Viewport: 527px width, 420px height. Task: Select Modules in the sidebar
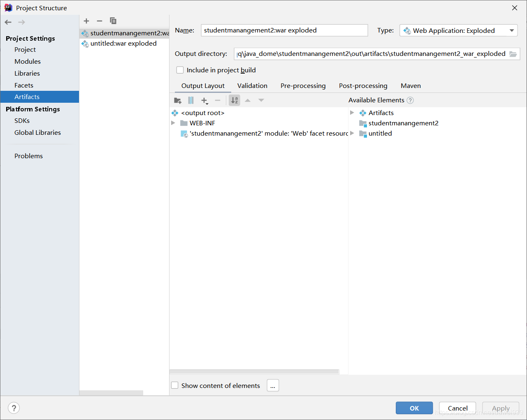28,62
